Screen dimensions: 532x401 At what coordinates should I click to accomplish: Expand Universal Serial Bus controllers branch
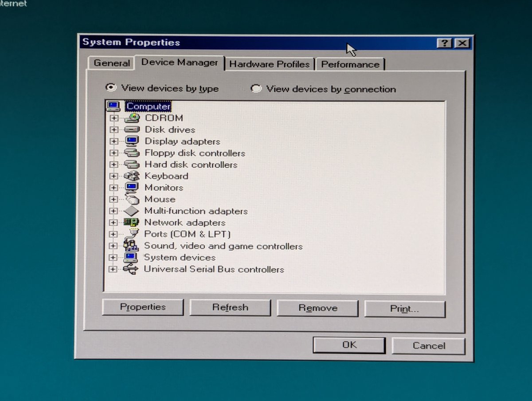tap(113, 269)
